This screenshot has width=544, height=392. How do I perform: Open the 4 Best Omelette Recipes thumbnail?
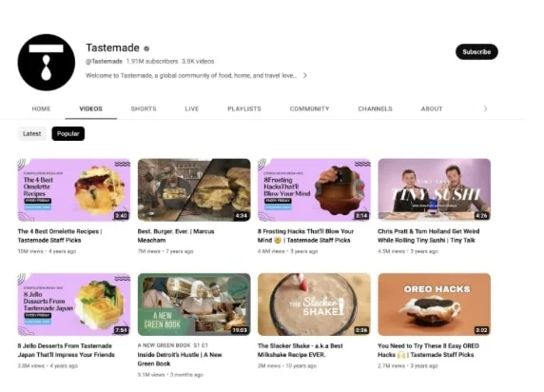point(74,190)
